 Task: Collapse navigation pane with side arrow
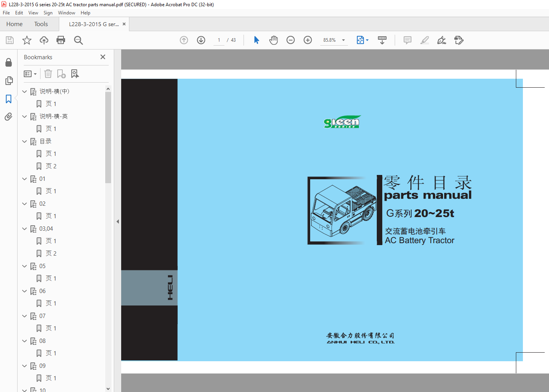[x=118, y=221]
